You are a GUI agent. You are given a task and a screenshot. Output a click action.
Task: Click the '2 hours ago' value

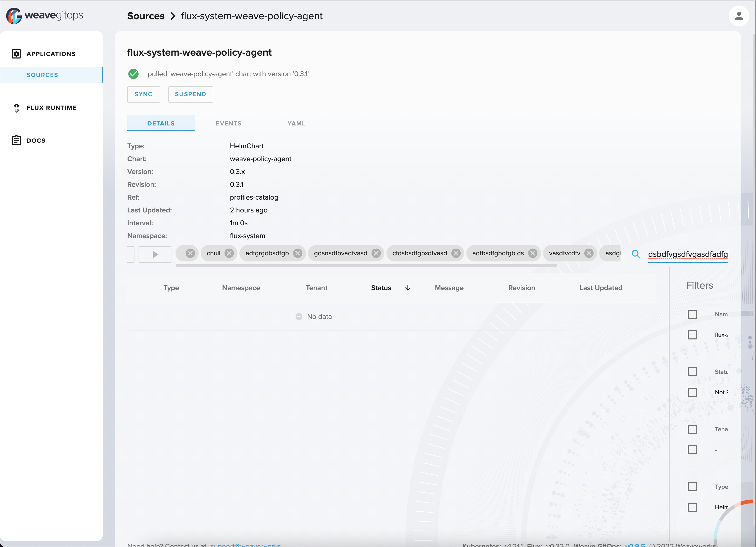[x=249, y=210]
